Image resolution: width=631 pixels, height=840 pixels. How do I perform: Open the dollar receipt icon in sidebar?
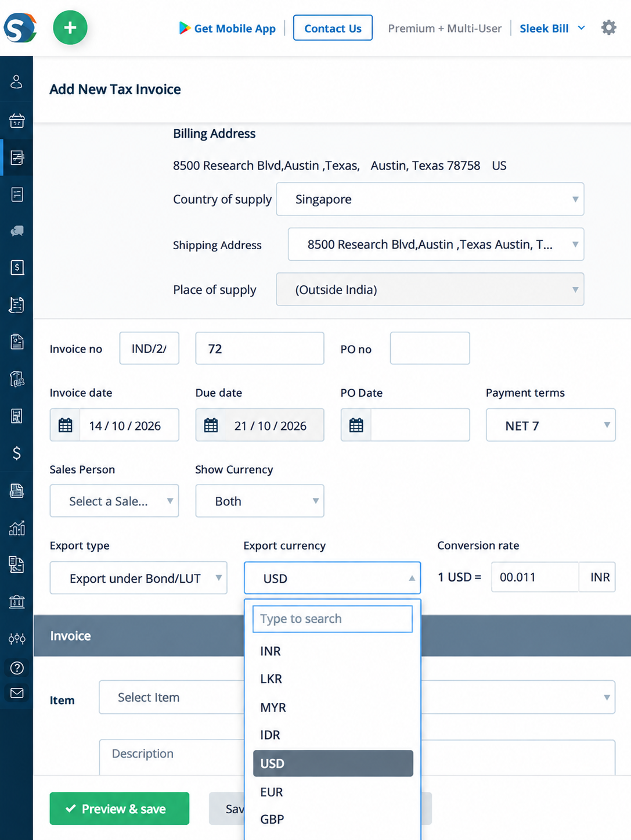tap(17, 267)
